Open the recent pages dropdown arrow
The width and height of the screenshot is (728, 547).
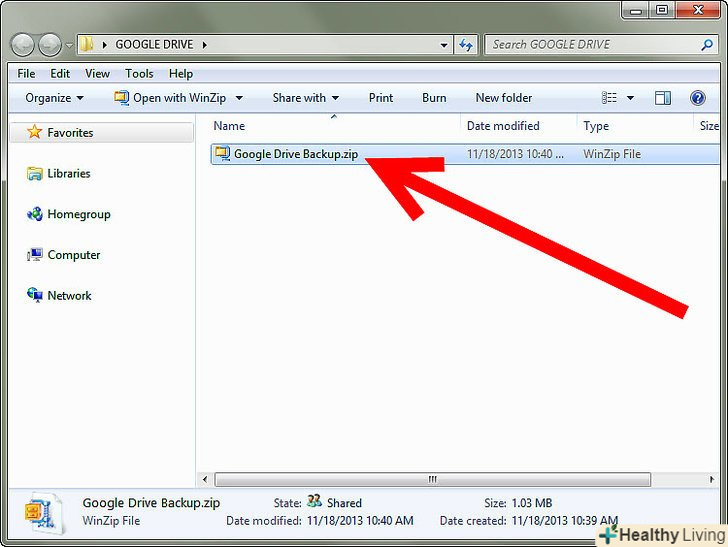pos(69,46)
